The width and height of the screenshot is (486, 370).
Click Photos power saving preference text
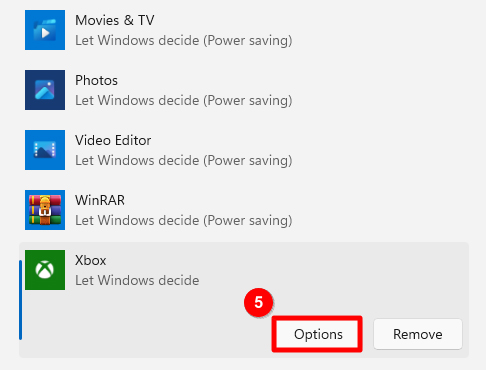pyautogui.click(x=184, y=100)
